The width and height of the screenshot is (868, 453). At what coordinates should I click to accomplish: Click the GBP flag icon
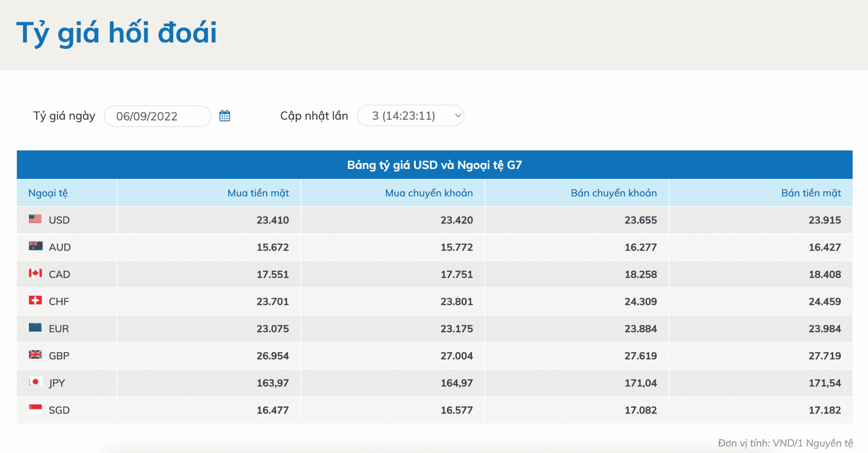(x=35, y=354)
